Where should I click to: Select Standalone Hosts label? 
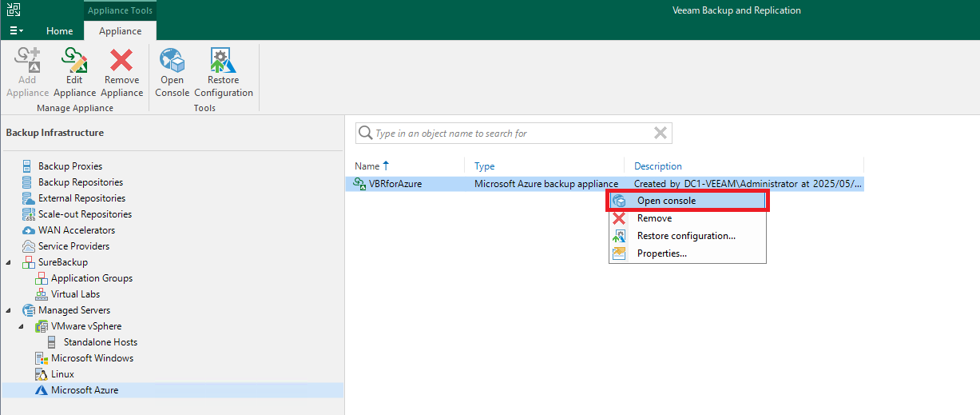pos(101,342)
